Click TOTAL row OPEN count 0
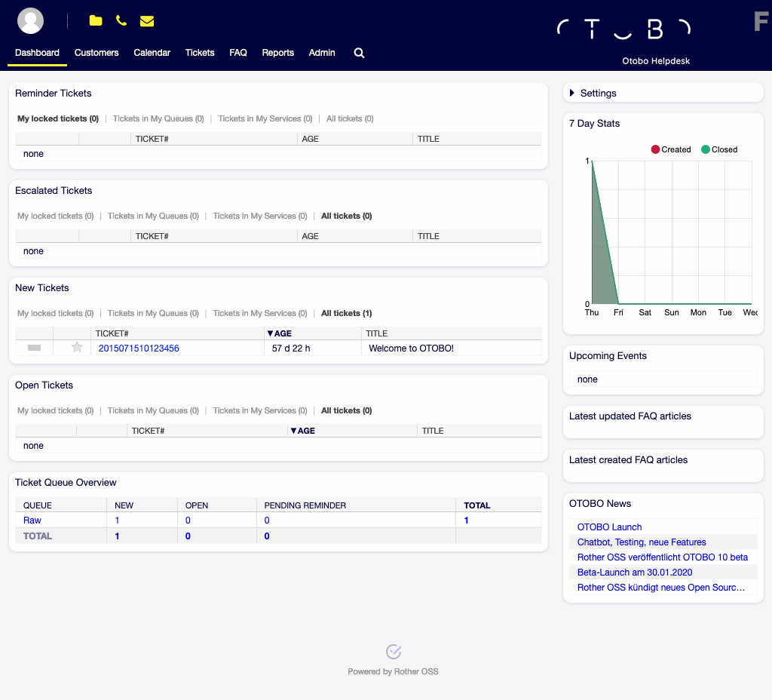 (188, 536)
